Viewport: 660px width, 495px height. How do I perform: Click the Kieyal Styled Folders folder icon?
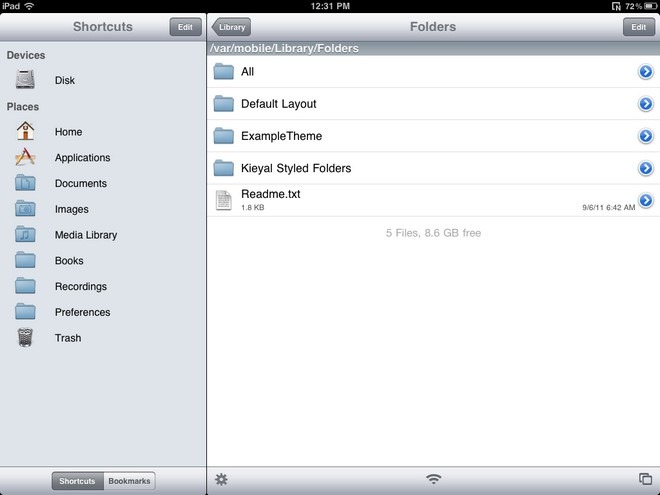224,168
